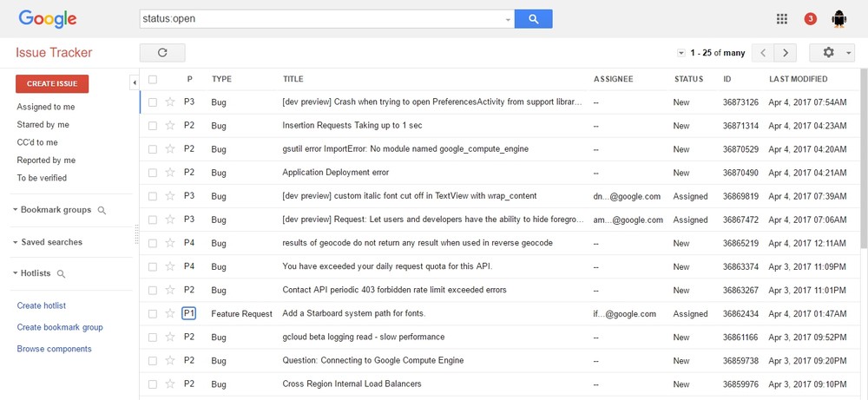Sort by the Last Modified column header
Image resolution: width=868 pixels, height=400 pixels.
coord(799,79)
